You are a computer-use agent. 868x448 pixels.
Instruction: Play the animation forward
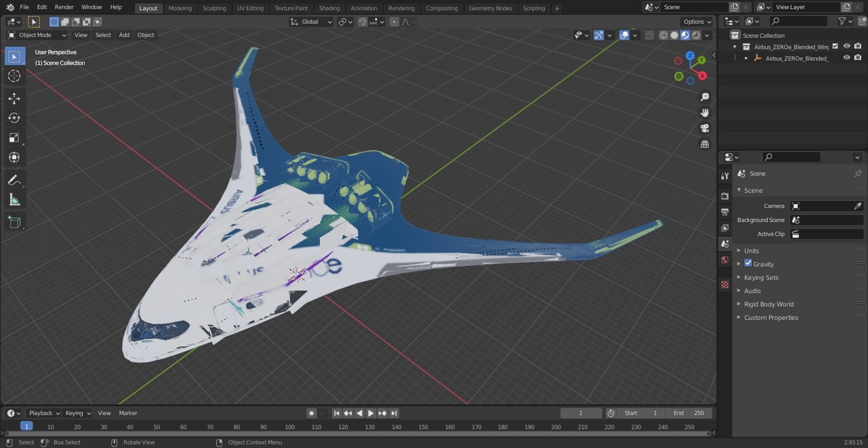coord(371,413)
